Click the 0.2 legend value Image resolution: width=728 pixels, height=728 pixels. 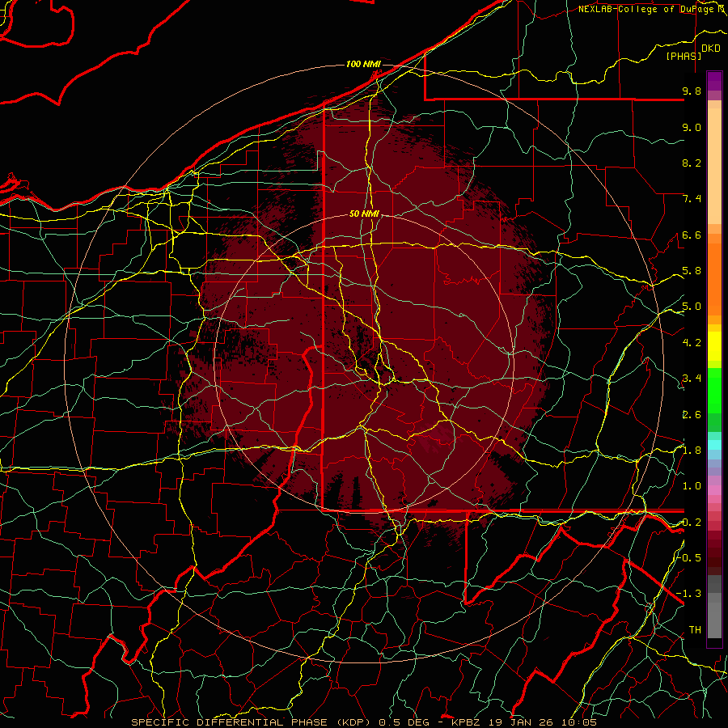(x=692, y=523)
